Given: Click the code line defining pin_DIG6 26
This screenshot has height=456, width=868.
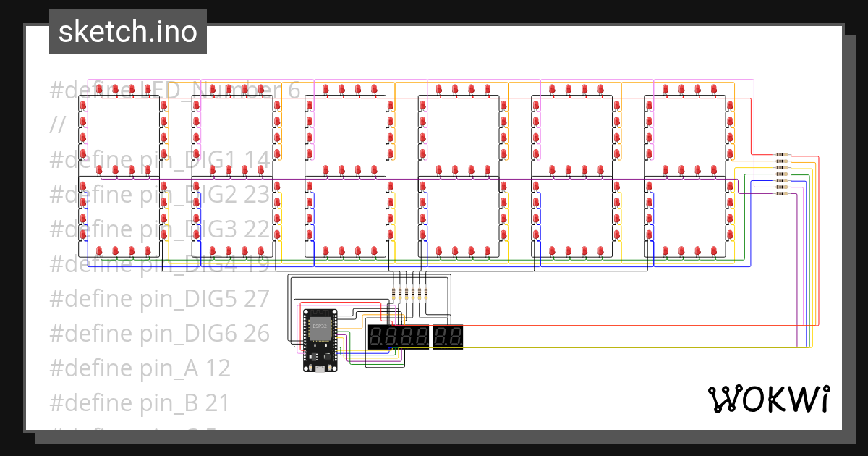Looking at the screenshot, I should click(x=159, y=333).
